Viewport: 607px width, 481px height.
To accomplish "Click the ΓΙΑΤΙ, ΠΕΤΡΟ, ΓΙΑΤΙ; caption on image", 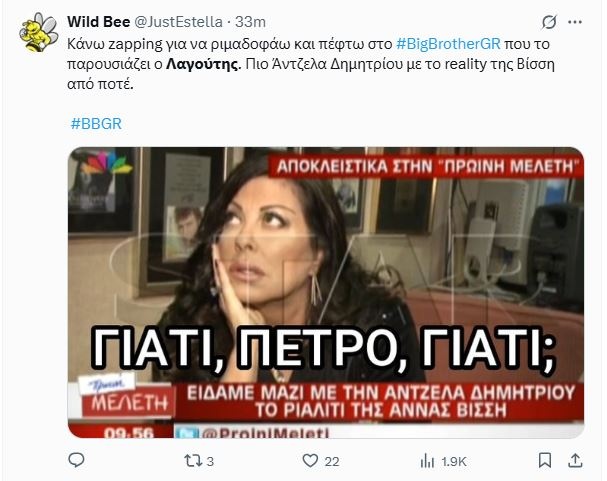I will pyautogui.click(x=323, y=349).
